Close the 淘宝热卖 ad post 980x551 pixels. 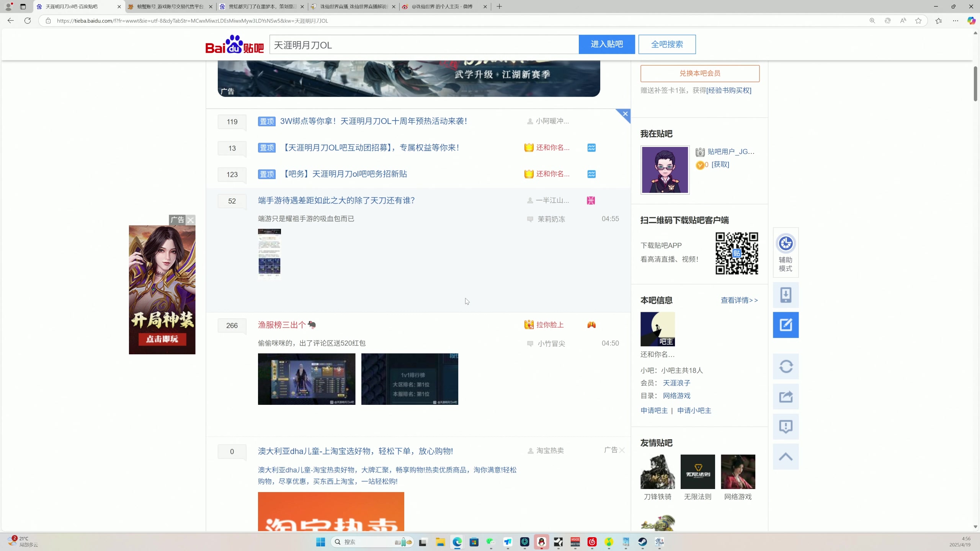pos(622,450)
